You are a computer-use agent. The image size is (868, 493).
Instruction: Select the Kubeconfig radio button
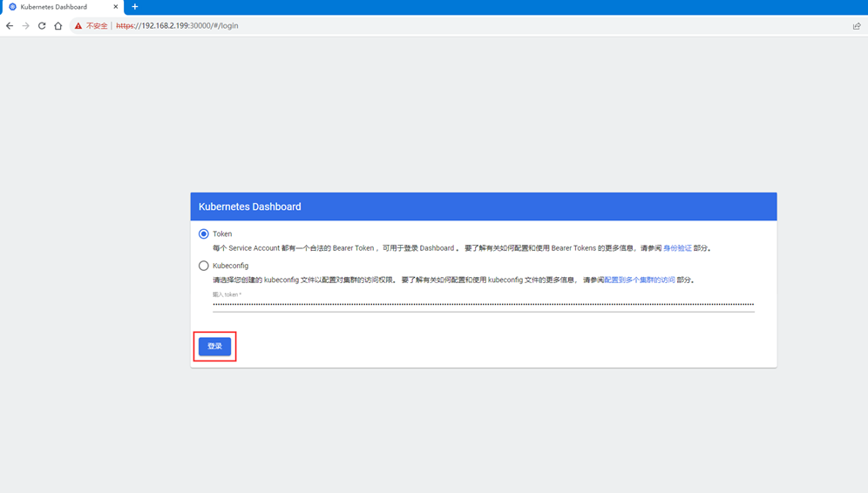tap(204, 266)
